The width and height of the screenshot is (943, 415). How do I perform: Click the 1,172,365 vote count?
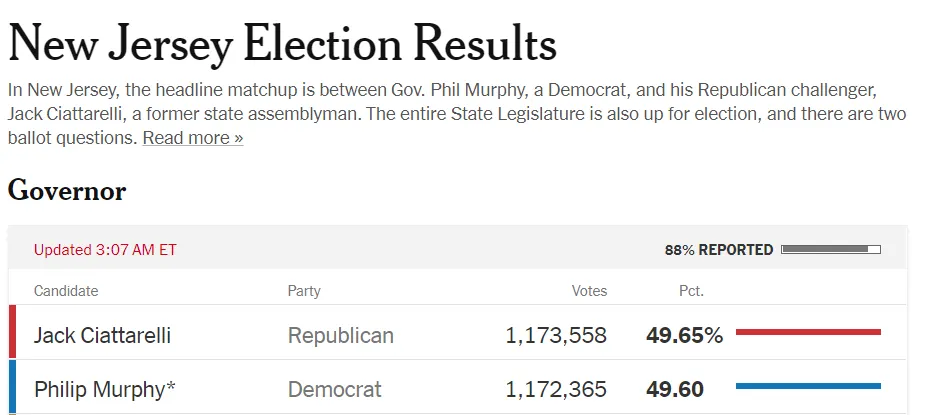click(x=556, y=389)
